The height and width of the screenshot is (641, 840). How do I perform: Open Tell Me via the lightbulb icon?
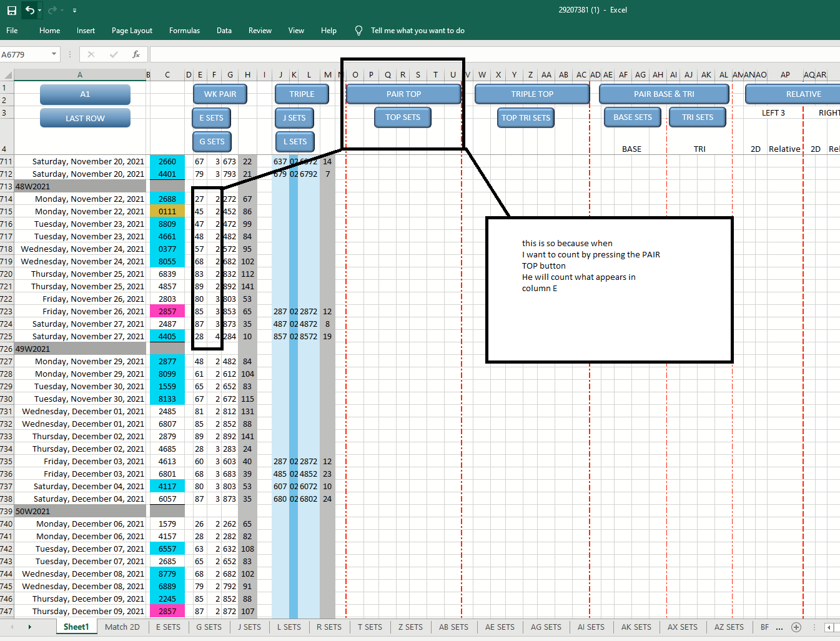358,30
